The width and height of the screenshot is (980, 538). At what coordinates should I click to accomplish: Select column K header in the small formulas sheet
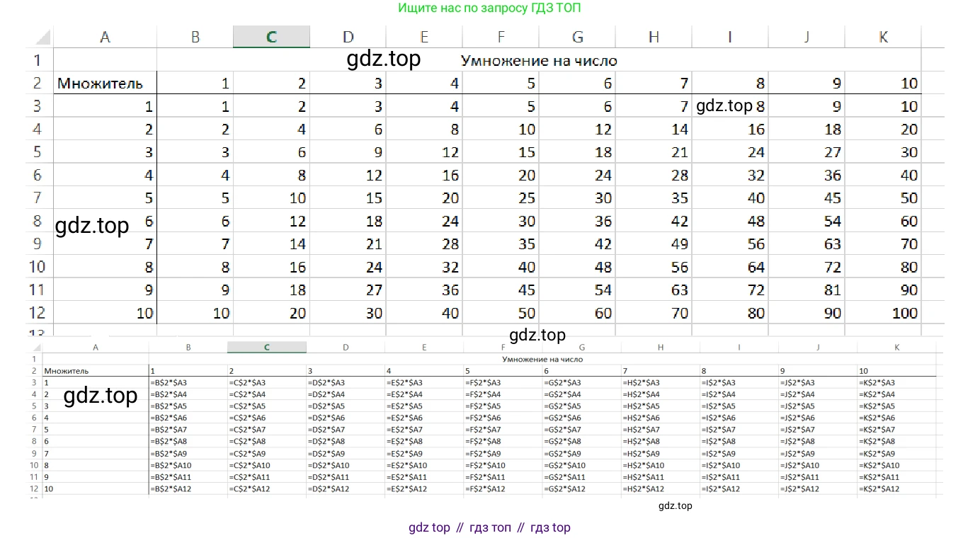[x=896, y=348]
